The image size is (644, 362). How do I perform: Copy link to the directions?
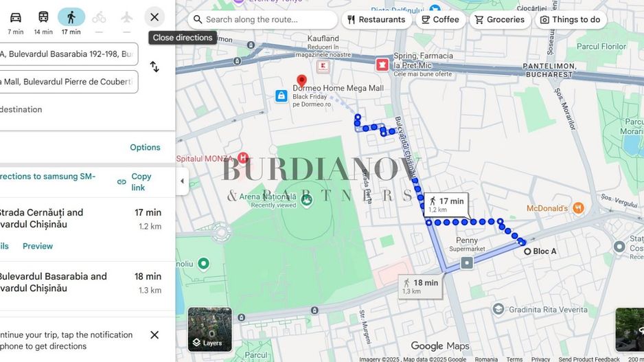click(x=135, y=181)
